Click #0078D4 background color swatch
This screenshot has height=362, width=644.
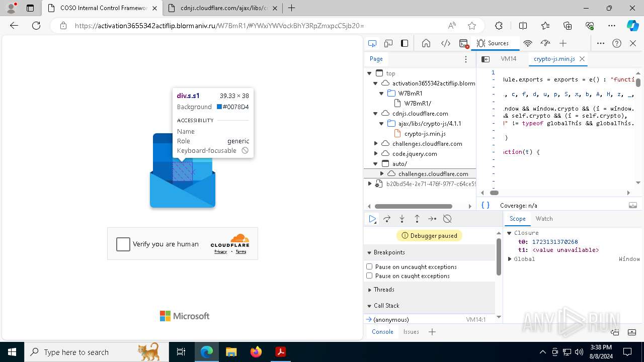click(219, 107)
